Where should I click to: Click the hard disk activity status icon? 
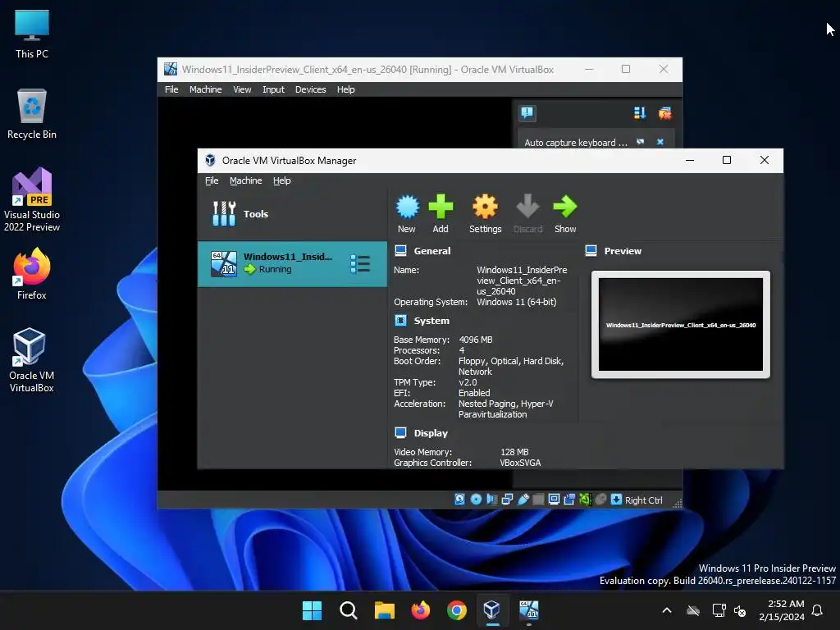(459, 500)
